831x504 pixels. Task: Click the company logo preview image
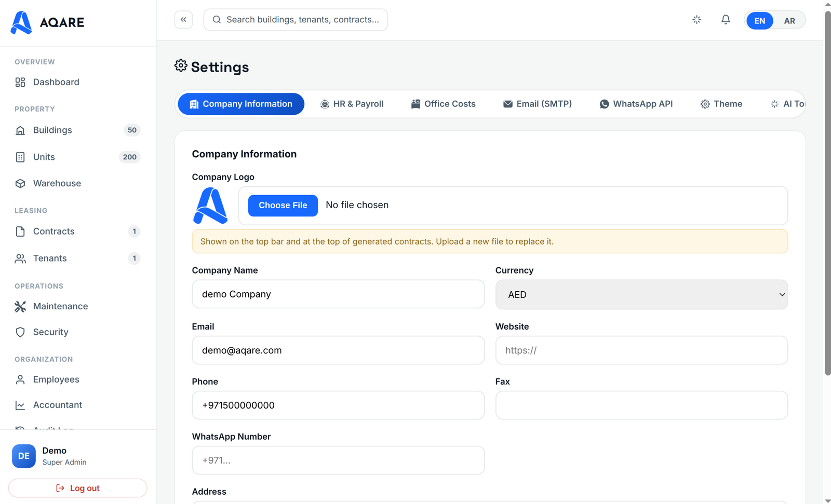pyautogui.click(x=210, y=206)
